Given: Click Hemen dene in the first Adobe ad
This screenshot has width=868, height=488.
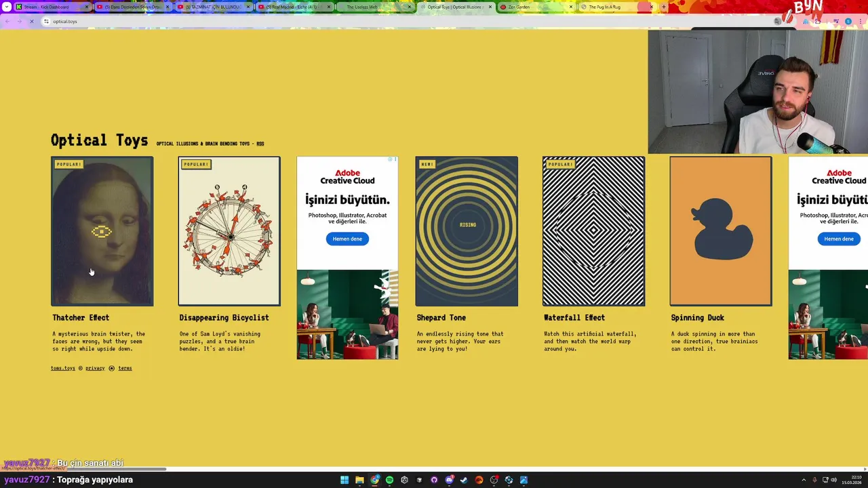Looking at the screenshot, I should [347, 239].
